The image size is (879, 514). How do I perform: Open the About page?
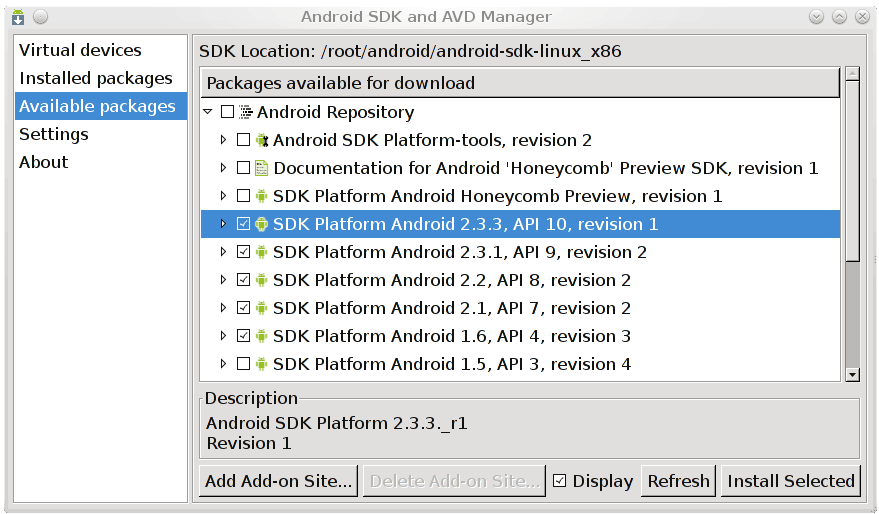(x=101, y=162)
